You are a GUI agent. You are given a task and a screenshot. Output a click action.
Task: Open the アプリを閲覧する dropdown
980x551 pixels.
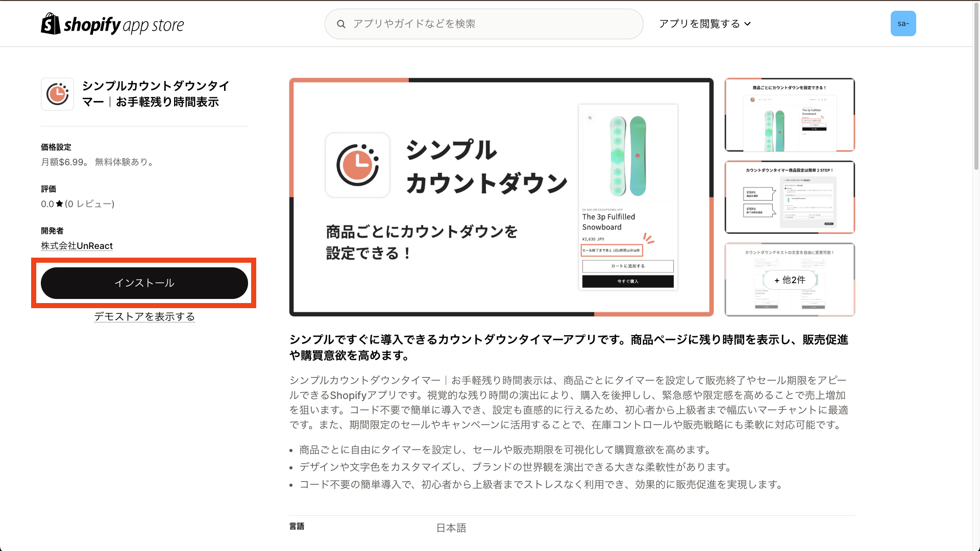tap(700, 23)
